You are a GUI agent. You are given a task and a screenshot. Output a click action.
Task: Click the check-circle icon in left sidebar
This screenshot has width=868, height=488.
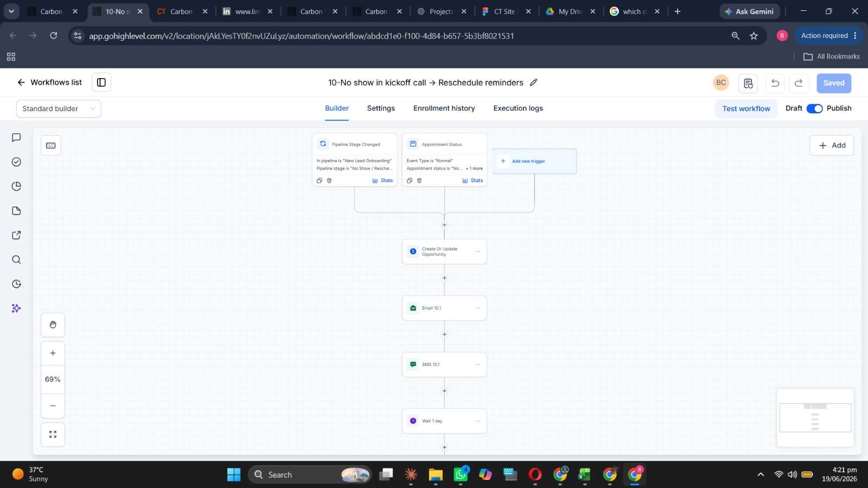click(16, 162)
